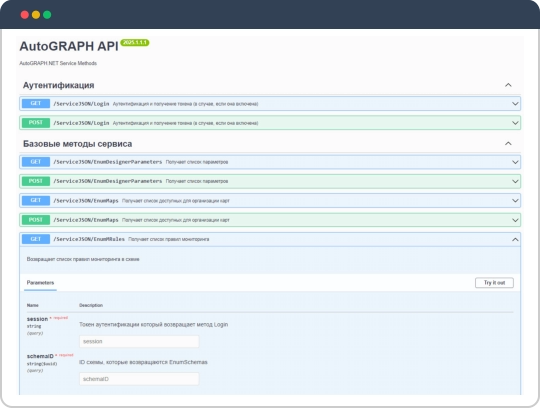540x408 pixels.
Task: Expand POST EnumMaps row arrow
Action: coord(515,220)
